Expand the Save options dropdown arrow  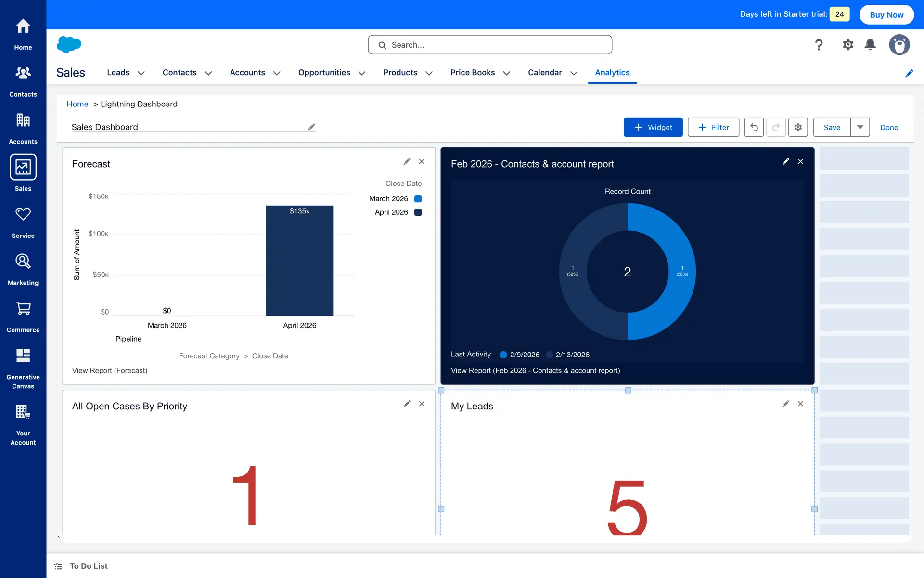coord(860,127)
